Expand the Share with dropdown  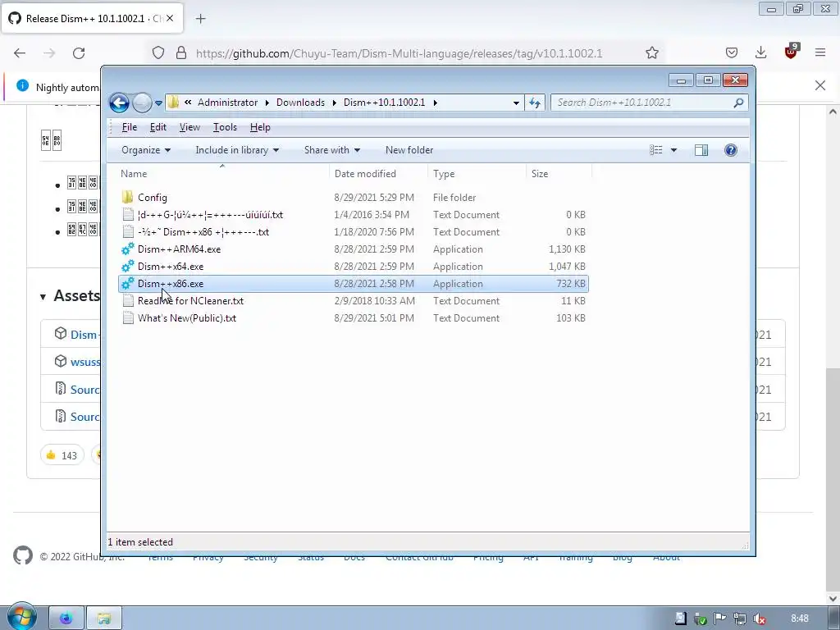tap(332, 150)
